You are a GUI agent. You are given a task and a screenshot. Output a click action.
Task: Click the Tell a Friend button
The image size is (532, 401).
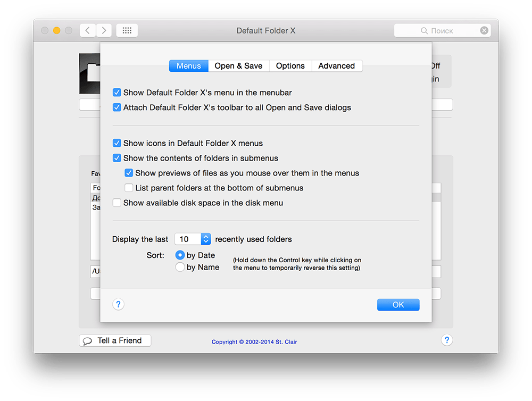tap(115, 340)
